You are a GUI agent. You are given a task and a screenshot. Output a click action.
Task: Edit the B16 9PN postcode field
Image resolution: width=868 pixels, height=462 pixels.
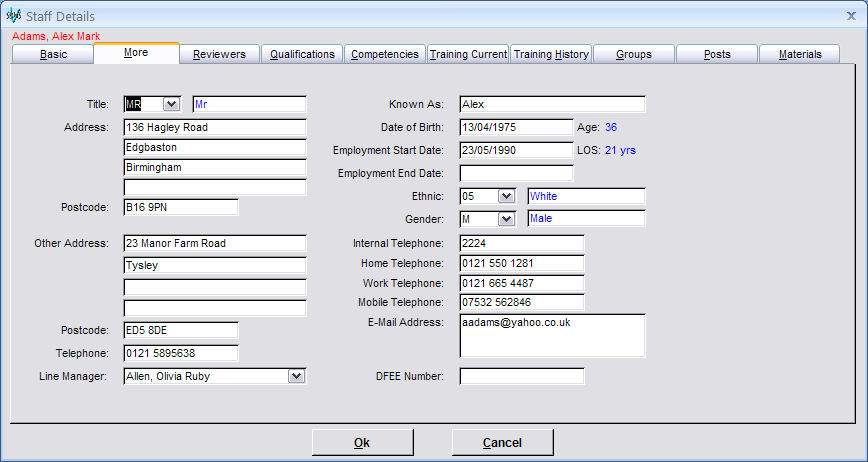[x=181, y=207]
